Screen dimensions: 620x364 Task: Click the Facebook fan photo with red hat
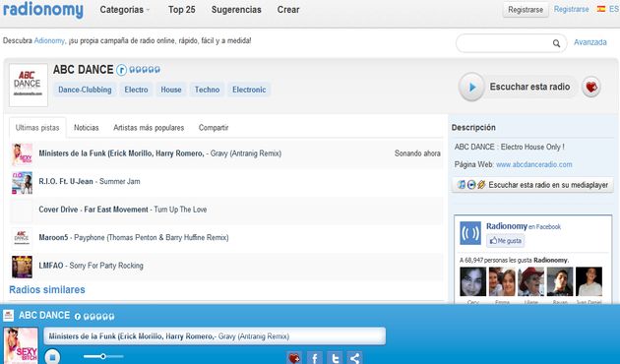[x=531, y=281]
